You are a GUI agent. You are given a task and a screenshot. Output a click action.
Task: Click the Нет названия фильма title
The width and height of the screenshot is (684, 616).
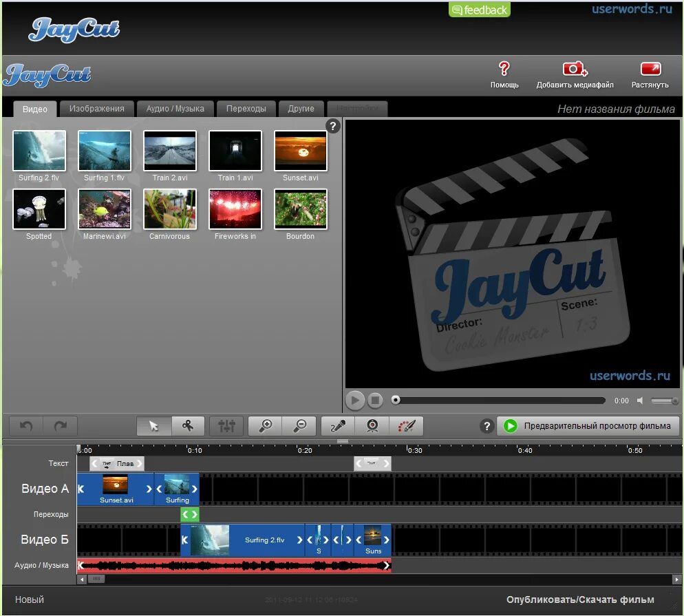coord(616,109)
